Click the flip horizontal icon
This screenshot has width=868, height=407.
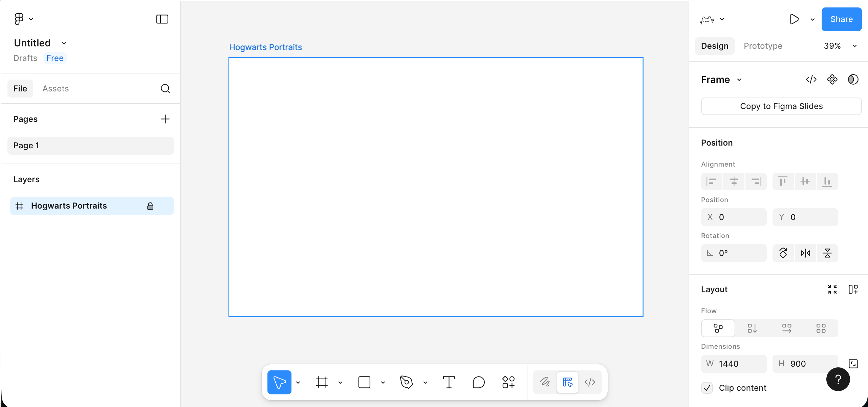(805, 253)
